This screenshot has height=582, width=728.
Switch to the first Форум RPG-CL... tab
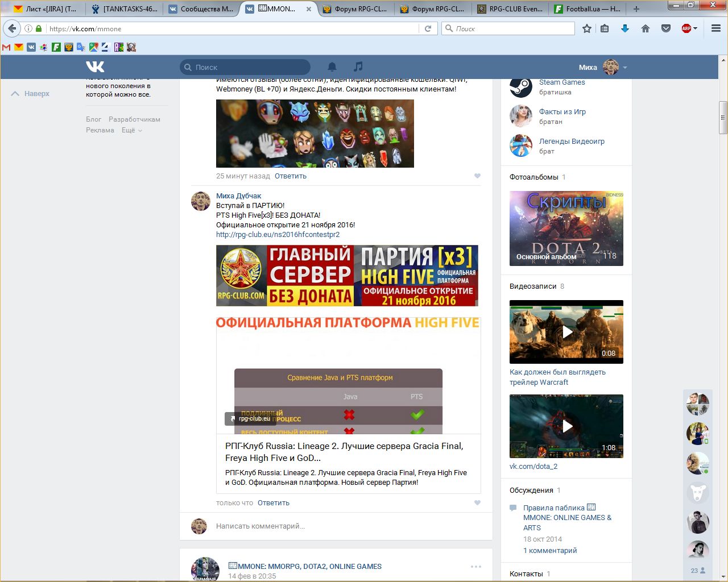[355, 9]
